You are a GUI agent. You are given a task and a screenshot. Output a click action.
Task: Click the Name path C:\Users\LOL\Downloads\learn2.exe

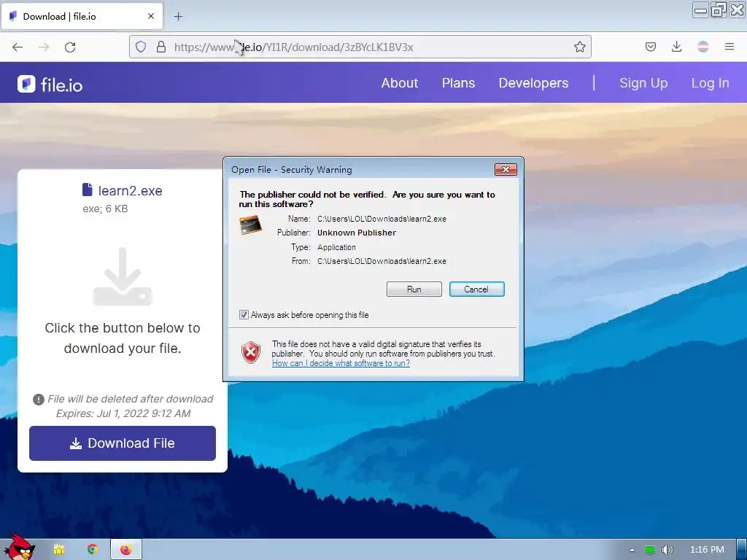[382, 219]
